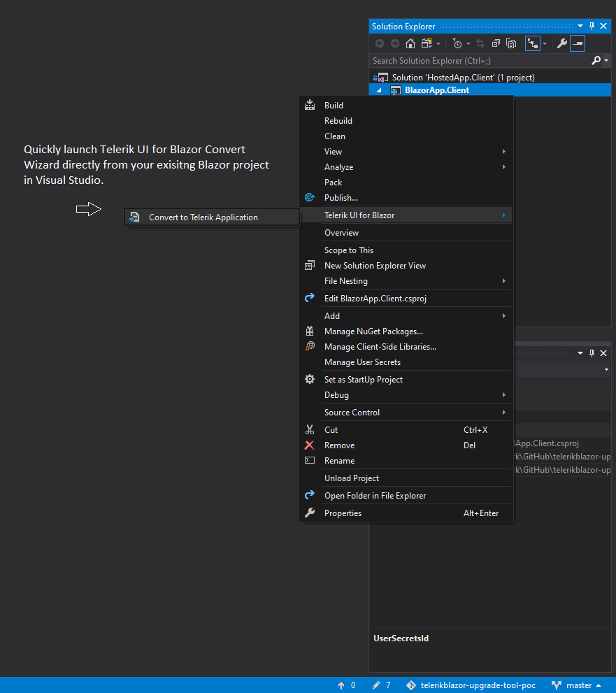Open dropdown arrow next to nested view button

tap(545, 44)
